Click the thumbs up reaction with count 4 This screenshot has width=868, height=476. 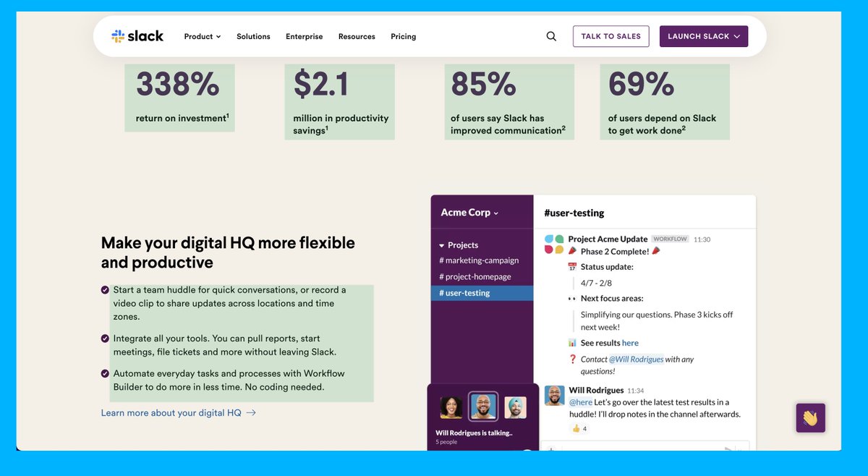click(579, 428)
